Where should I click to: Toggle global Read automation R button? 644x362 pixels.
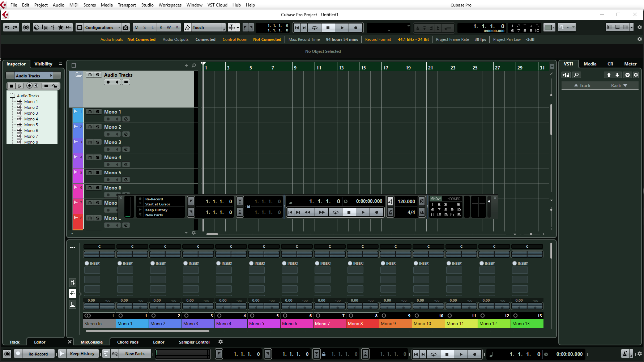161,27
